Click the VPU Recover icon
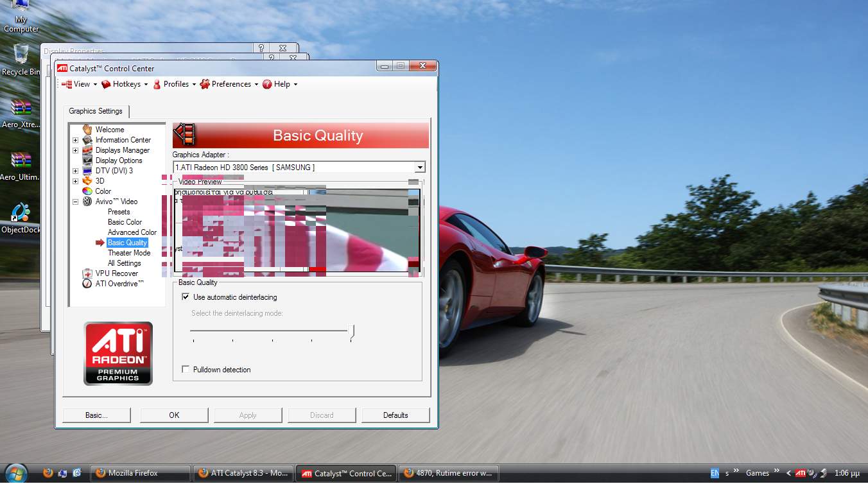 (87, 273)
